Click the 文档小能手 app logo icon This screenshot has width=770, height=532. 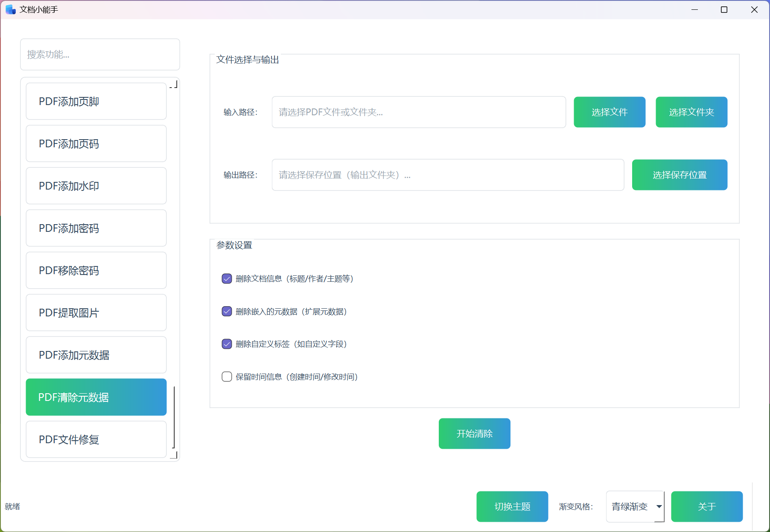point(10,9)
